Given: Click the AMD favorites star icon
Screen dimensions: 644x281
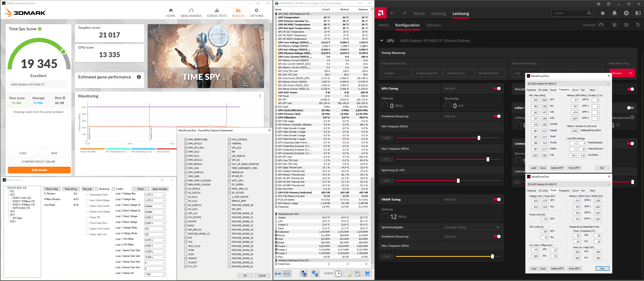Looking at the screenshot, I should (x=603, y=13).
